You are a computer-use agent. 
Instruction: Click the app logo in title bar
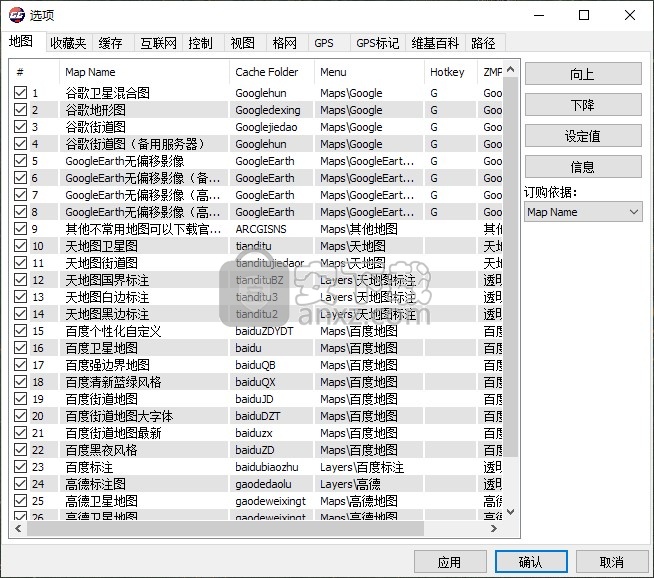coord(17,15)
